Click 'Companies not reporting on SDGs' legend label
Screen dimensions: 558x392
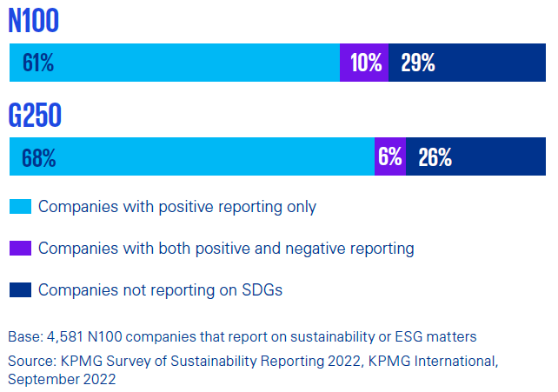[x=160, y=290]
